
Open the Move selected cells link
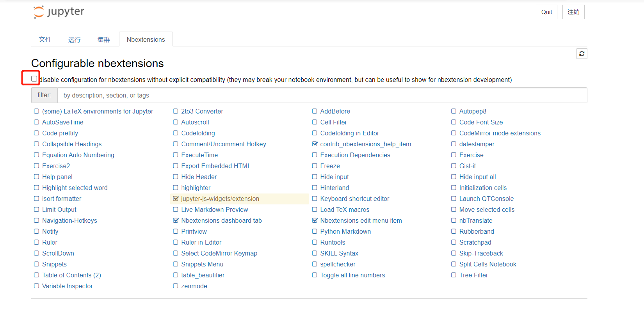[x=487, y=209]
